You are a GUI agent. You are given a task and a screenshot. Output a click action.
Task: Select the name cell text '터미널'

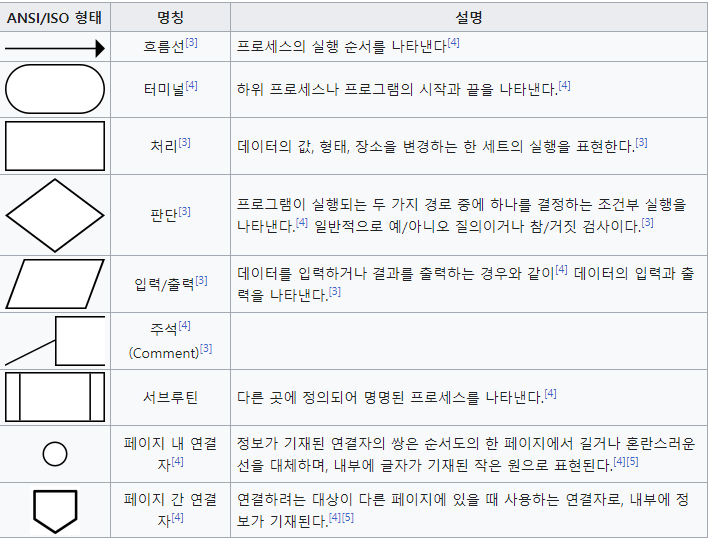(164, 89)
